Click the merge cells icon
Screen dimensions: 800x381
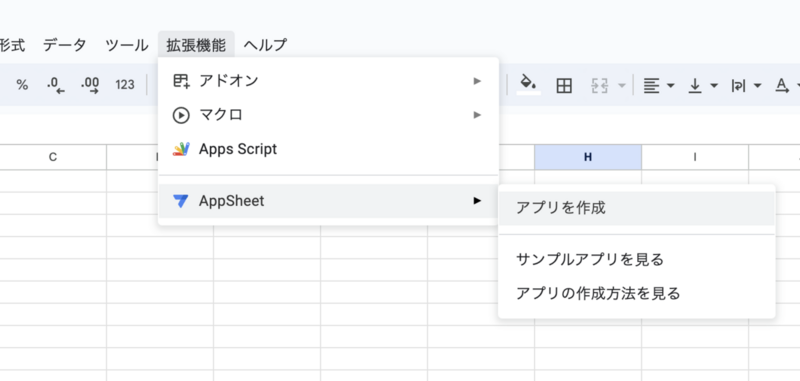click(x=600, y=86)
